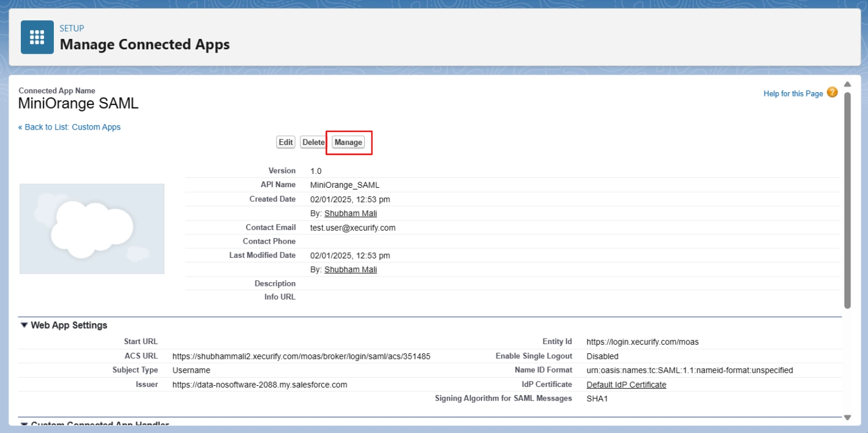Open the help question mark icon

click(x=832, y=93)
